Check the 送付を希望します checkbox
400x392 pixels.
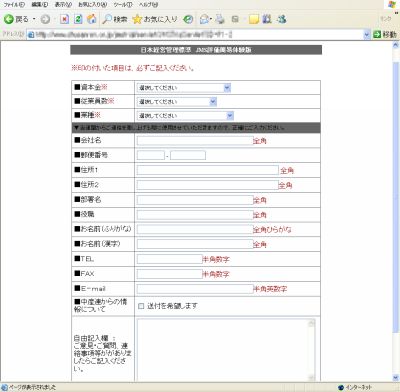(141, 306)
